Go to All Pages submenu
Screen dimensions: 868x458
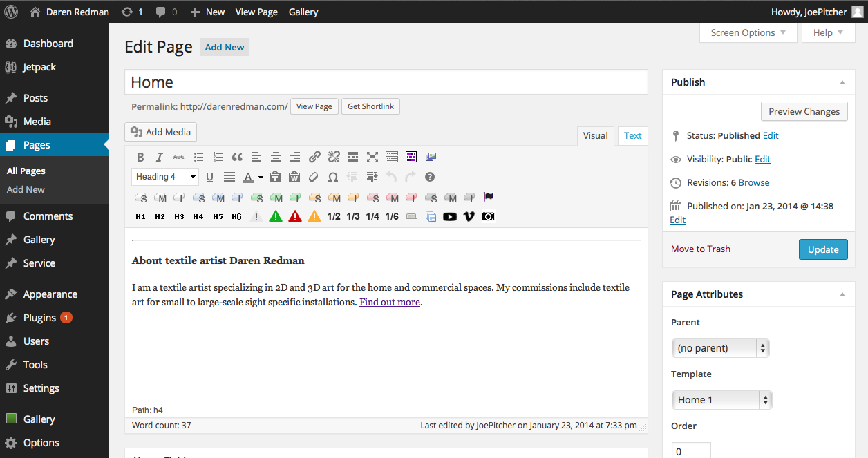coord(26,171)
